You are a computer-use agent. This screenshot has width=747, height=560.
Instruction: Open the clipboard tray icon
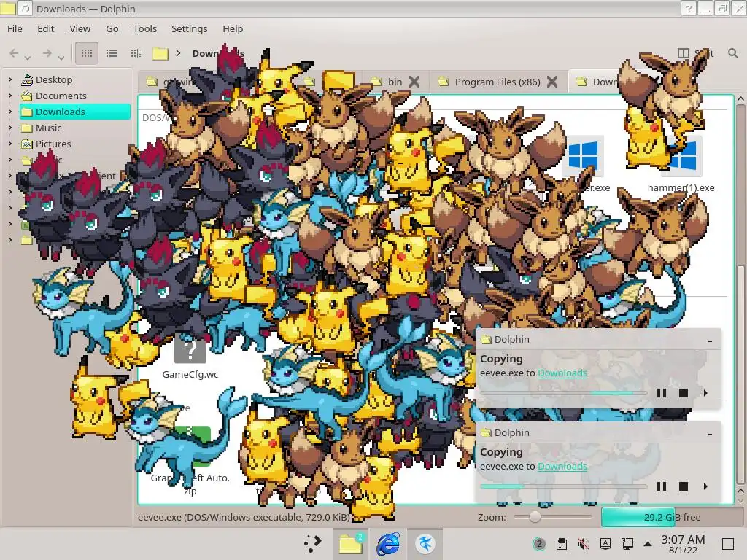coord(562,544)
